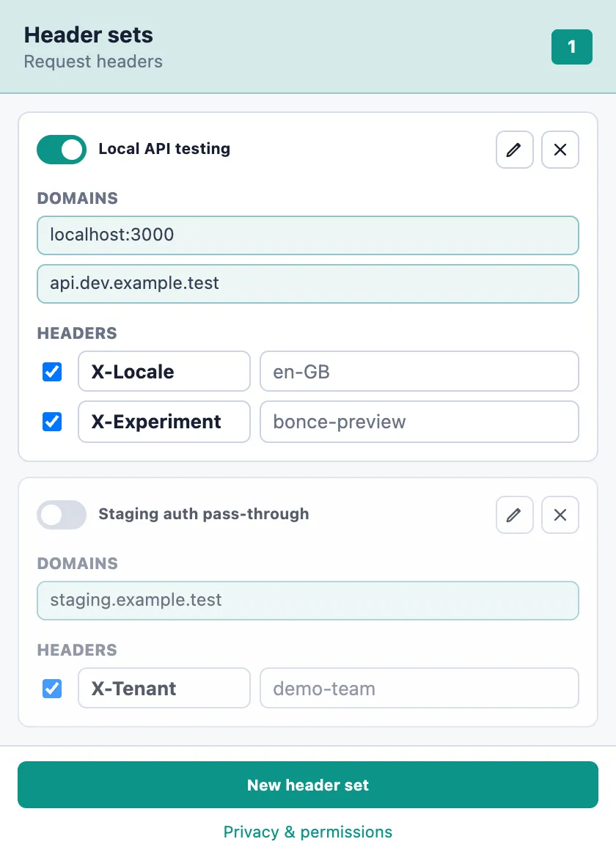Uncheck the X-Tenant header checkbox
The height and width of the screenshot is (861, 616).
52,688
